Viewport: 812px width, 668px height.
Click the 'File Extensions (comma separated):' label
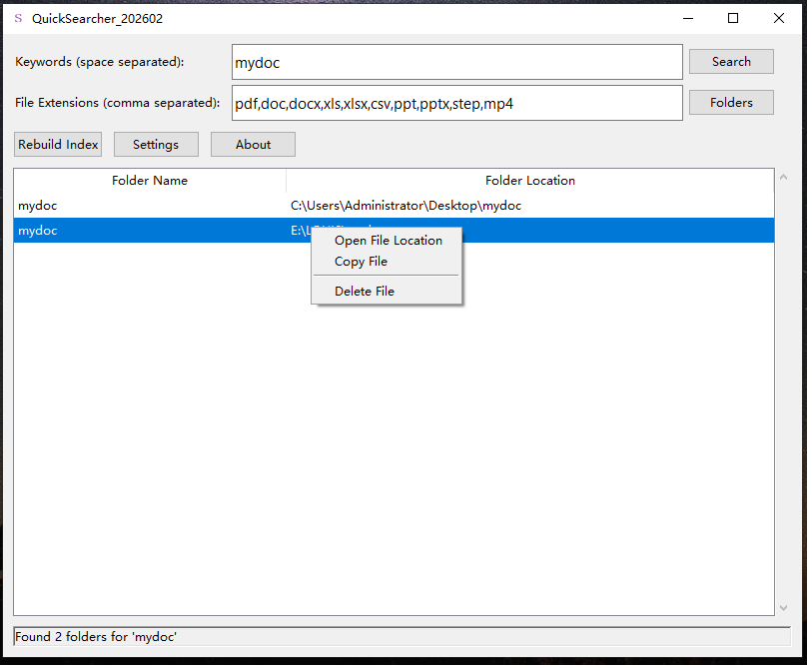(118, 103)
